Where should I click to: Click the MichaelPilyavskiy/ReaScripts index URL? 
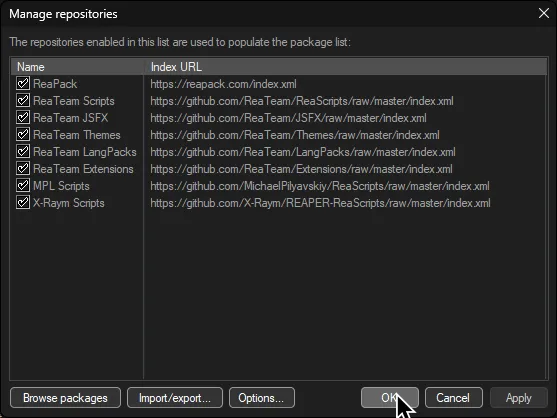(x=320, y=186)
